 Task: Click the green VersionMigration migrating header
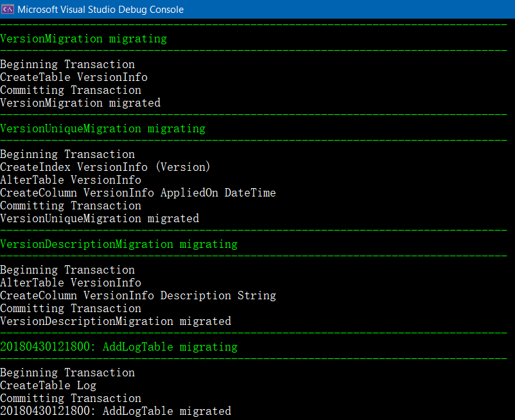pos(83,39)
